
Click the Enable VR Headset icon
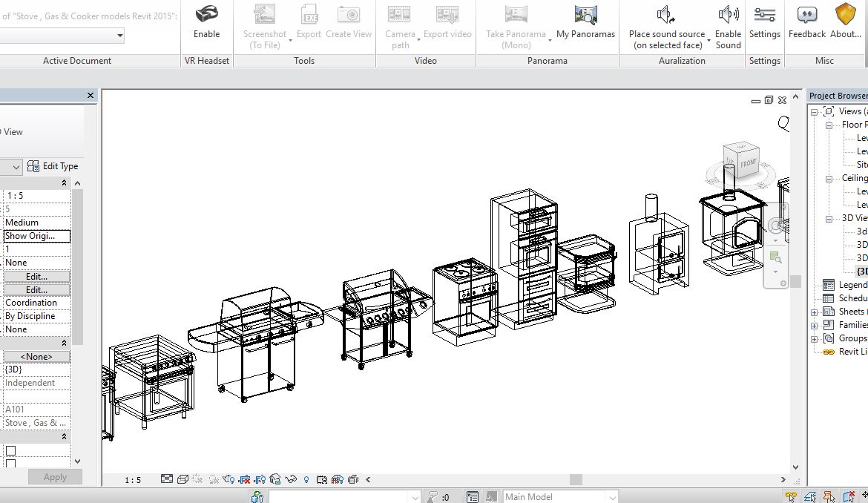click(x=206, y=15)
